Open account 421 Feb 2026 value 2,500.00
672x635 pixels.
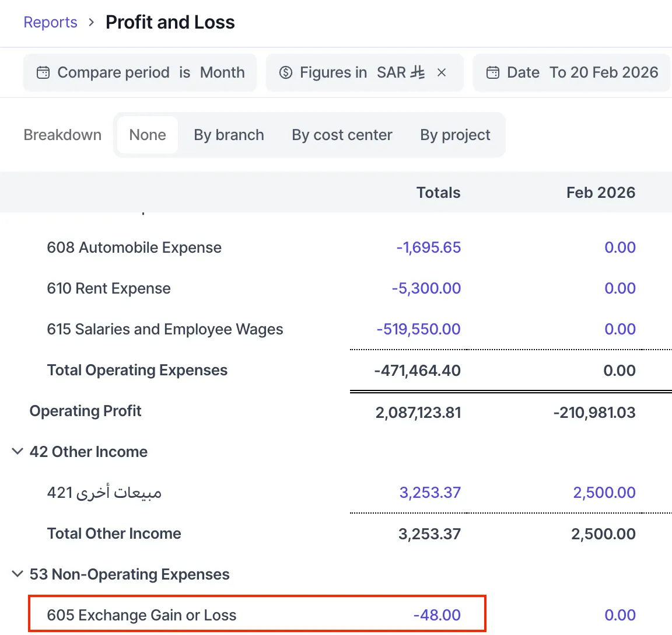604,493
